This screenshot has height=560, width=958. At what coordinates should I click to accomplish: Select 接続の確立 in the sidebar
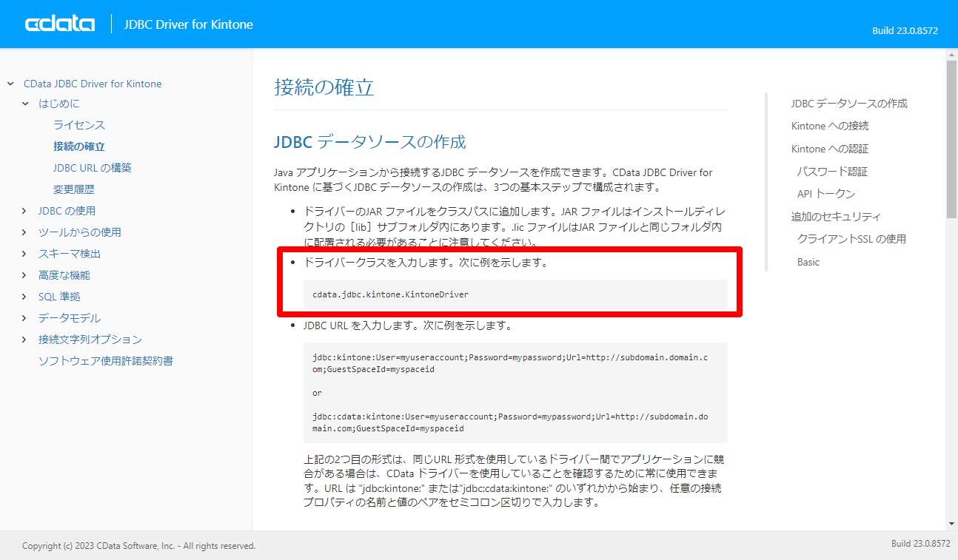79,146
